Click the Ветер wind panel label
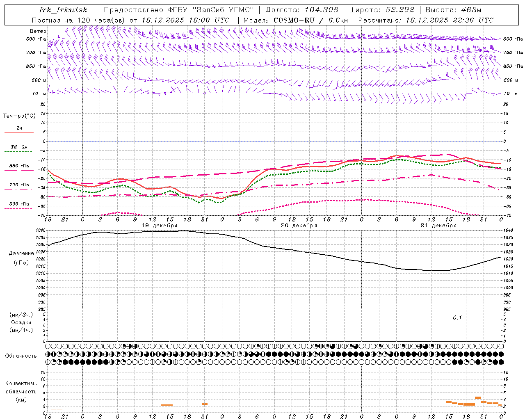Viewport: 525px width, 420px height. 38,31
